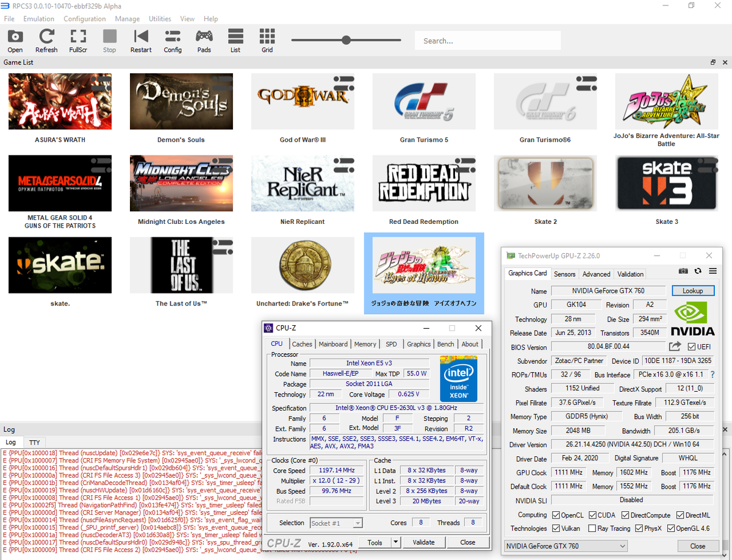The image size is (732, 560).
Task: Click the GPU-Z Close button
Action: point(698,546)
